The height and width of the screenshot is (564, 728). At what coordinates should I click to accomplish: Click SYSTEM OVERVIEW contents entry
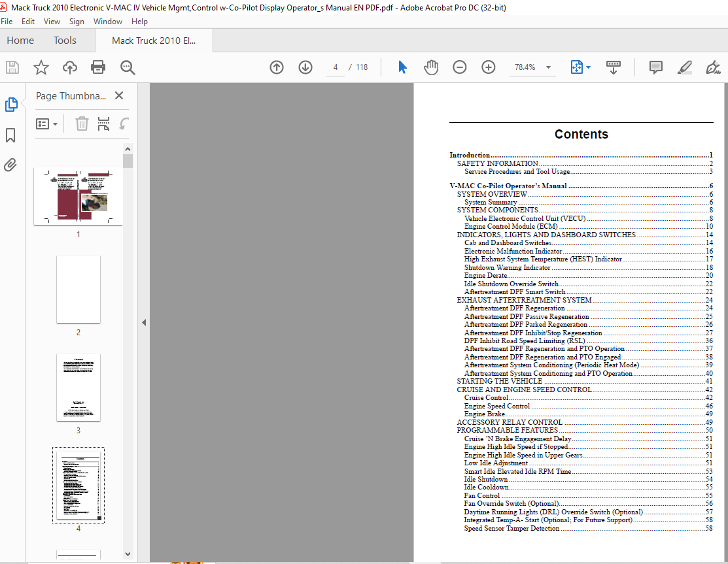point(585,194)
